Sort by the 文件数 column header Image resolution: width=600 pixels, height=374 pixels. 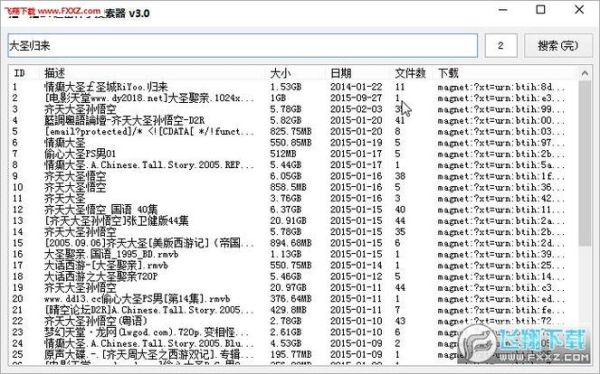(410, 73)
